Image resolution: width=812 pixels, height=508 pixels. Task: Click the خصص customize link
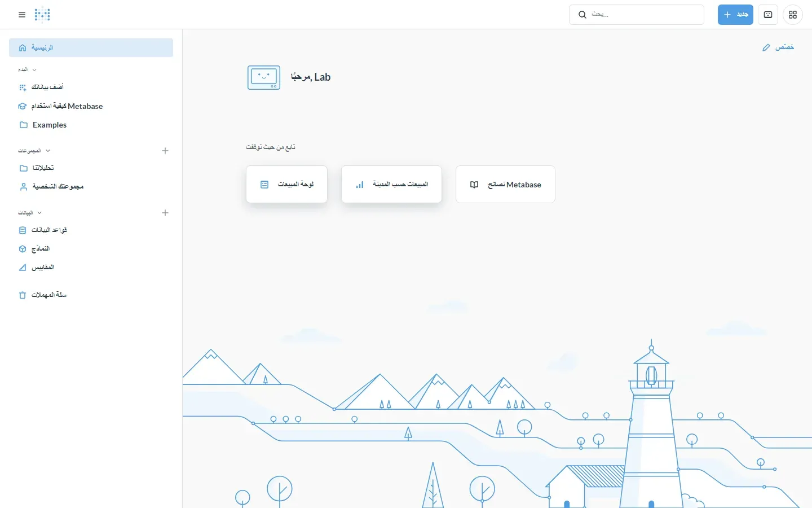point(778,47)
